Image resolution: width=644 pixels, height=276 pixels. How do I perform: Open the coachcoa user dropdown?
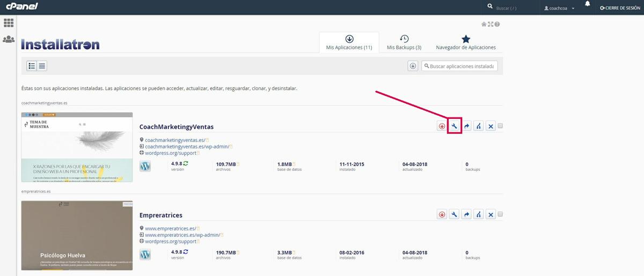[559, 8]
